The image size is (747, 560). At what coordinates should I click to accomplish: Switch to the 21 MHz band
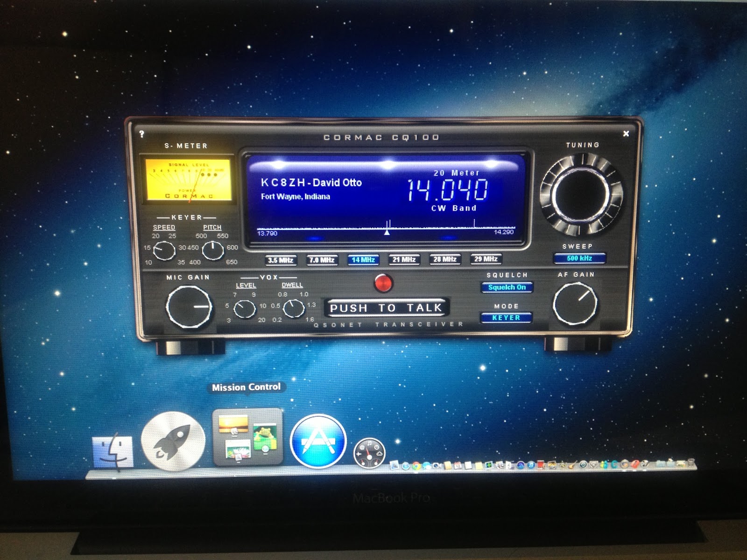click(404, 259)
